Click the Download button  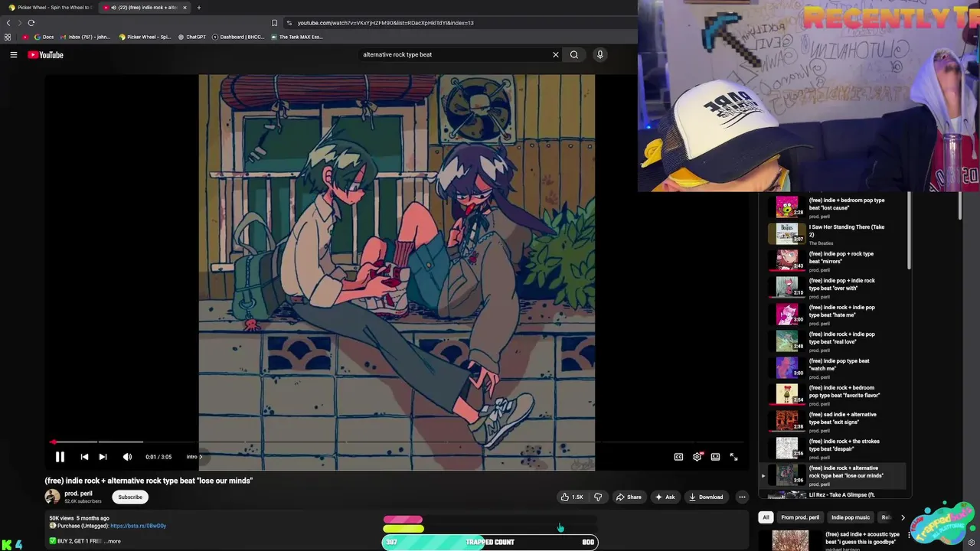click(706, 497)
